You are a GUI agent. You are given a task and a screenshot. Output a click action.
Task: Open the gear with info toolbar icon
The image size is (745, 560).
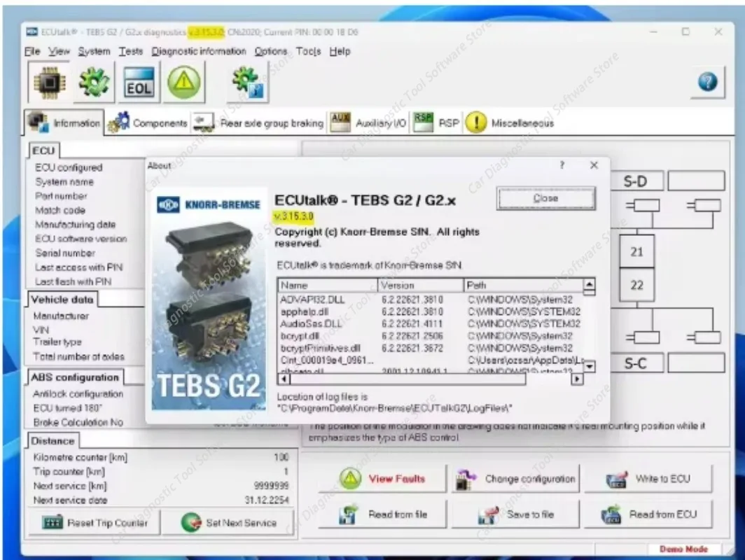[x=248, y=82]
